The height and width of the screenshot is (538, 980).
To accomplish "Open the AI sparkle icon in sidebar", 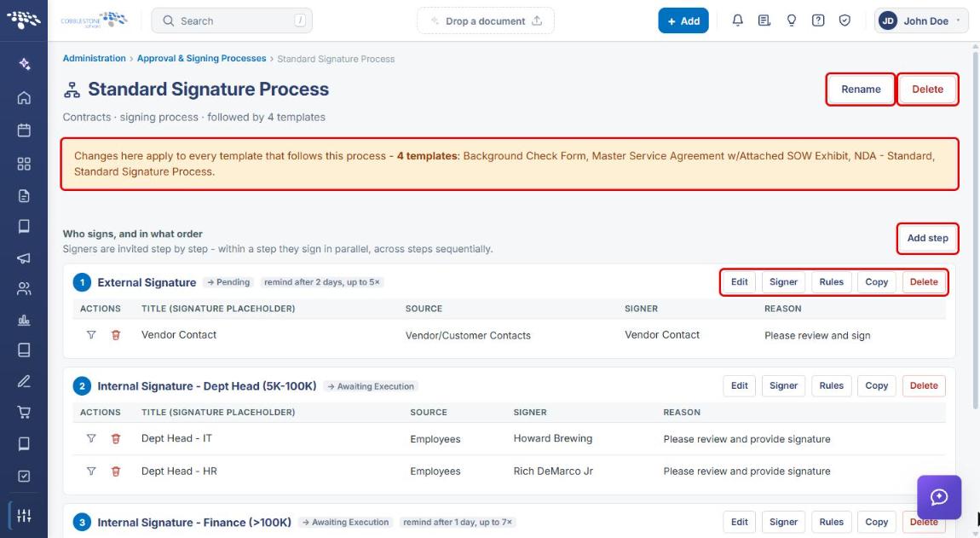I will pos(24,64).
